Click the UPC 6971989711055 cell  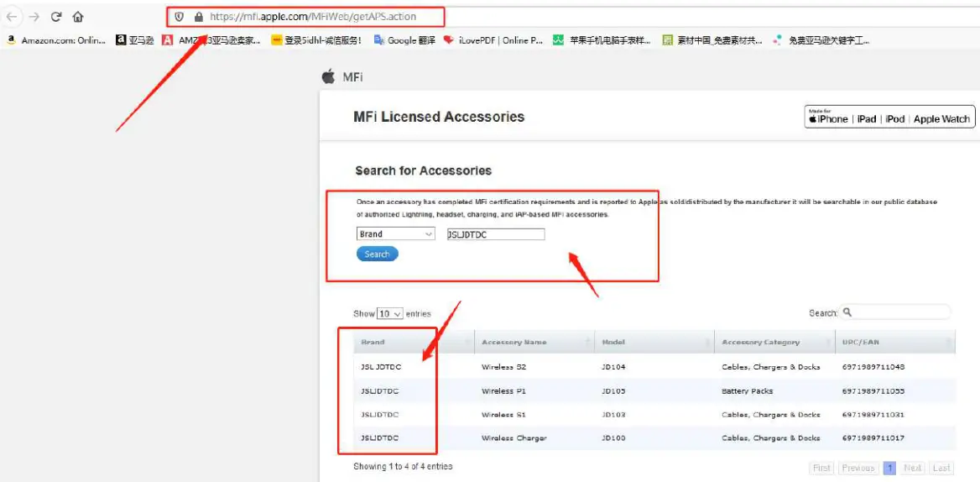coord(873,390)
